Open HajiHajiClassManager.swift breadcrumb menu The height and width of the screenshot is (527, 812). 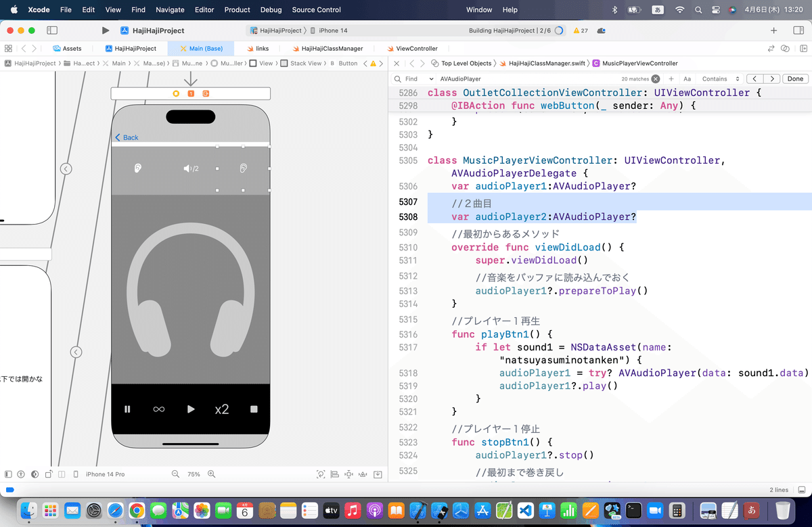coord(542,64)
